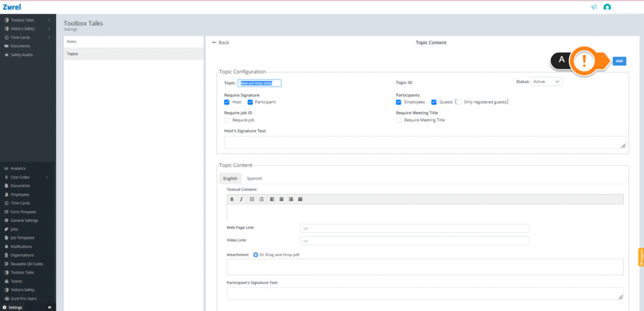
Task: Click the blue Add button
Action: pyautogui.click(x=619, y=61)
